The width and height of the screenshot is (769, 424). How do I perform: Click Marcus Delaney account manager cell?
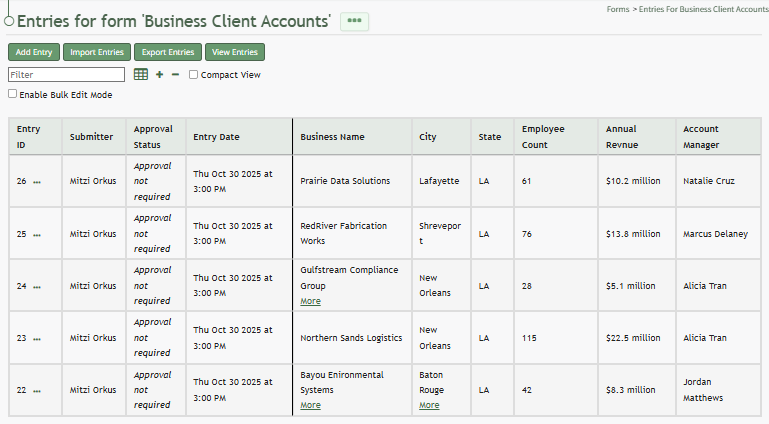716,234
